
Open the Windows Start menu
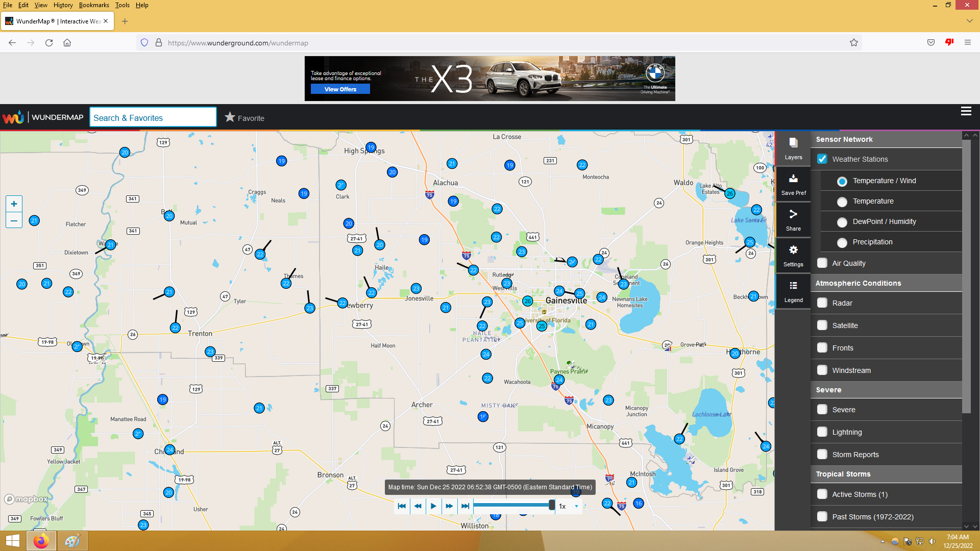[12, 541]
